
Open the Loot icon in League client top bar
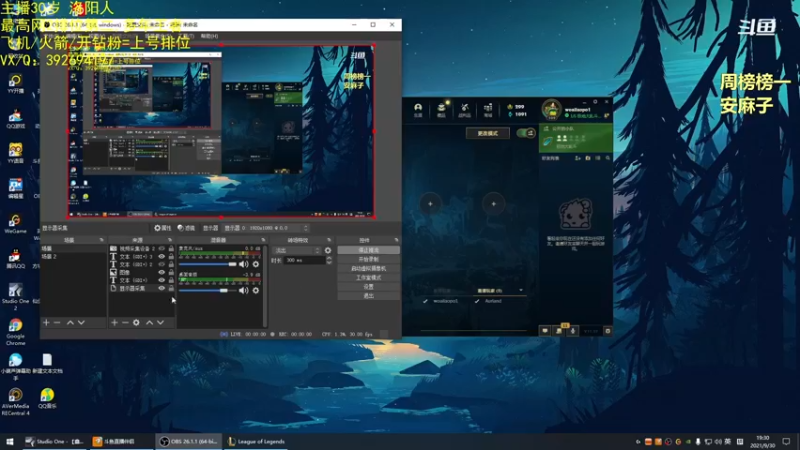click(441, 110)
